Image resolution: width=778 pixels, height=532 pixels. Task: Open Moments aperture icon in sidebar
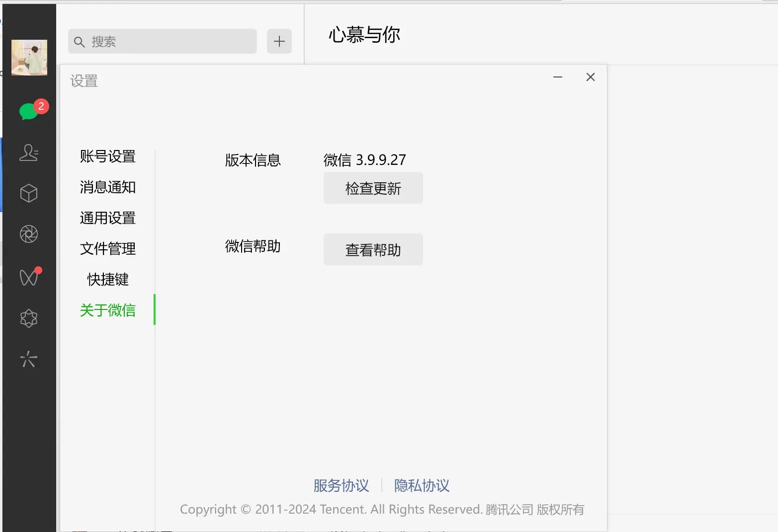tap(29, 234)
